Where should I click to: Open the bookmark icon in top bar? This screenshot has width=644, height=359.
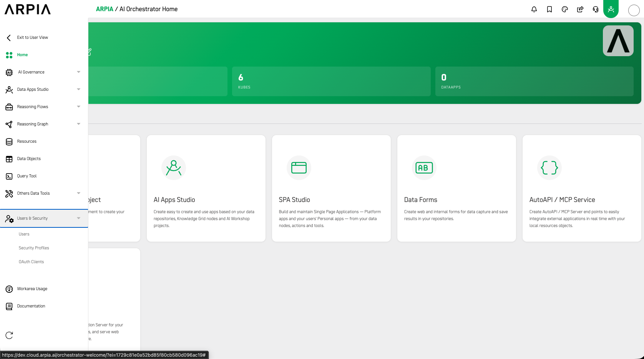tap(549, 9)
